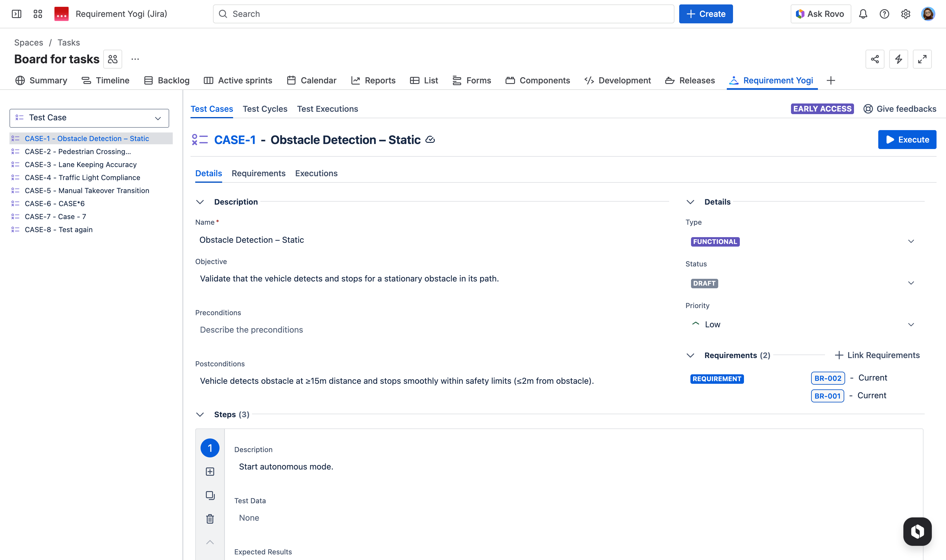Switch to the Test Cycles tab
Viewport: 946px width, 560px height.
pyautogui.click(x=265, y=109)
